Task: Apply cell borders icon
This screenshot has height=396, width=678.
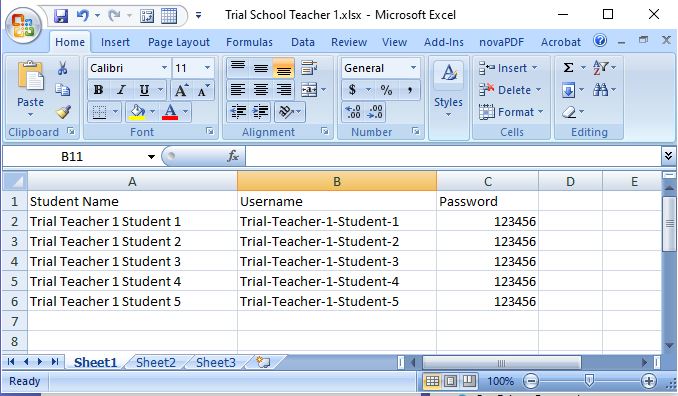Action: [x=99, y=112]
